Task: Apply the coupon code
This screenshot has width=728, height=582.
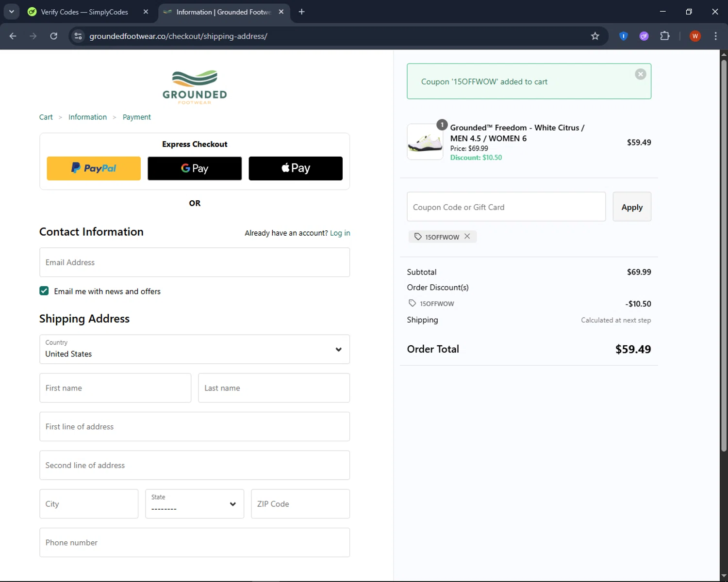Action: click(x=632, y=207)
